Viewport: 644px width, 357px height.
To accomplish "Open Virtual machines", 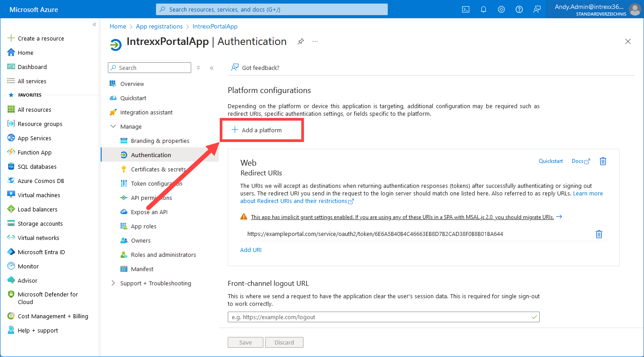I will coord(34,195).
